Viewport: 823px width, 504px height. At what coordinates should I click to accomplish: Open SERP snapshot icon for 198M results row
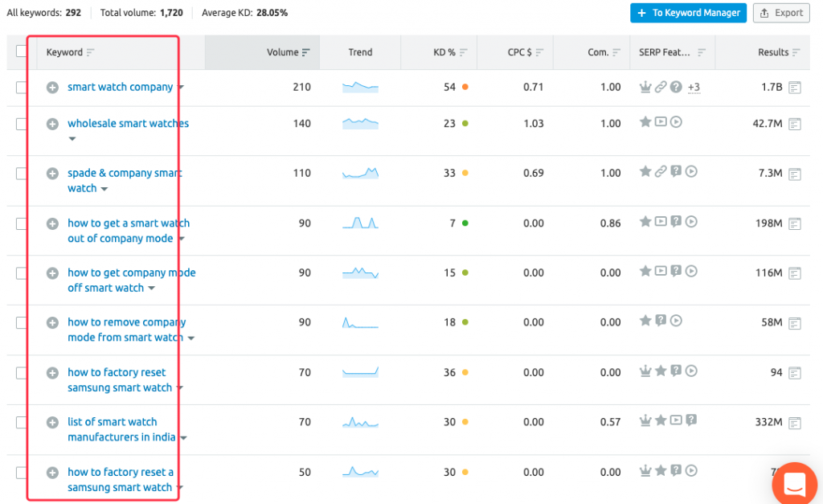(x=795, y=223)
